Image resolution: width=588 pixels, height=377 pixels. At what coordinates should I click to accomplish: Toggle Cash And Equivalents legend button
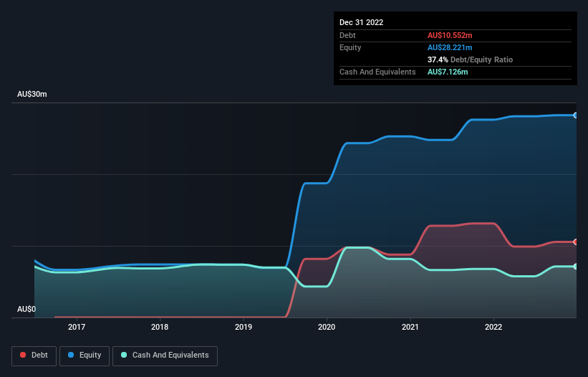165,355
